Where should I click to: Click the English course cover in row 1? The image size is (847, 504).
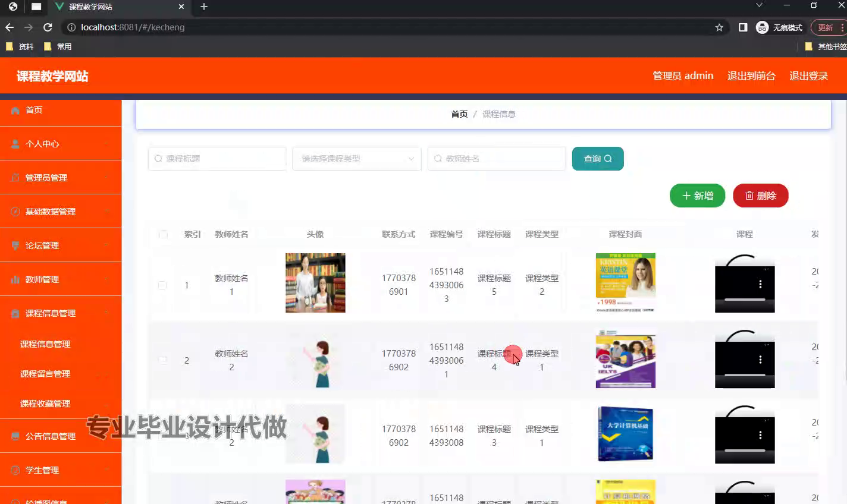click(x=625, y=283)
